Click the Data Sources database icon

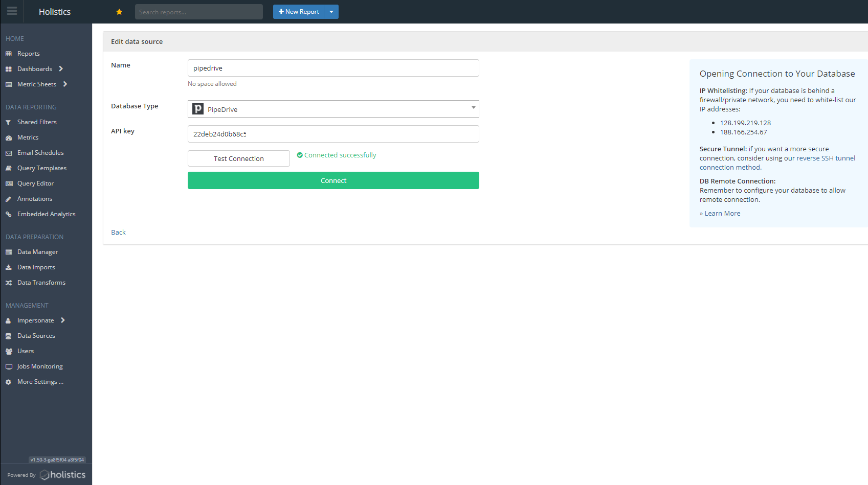pos(9,336)
